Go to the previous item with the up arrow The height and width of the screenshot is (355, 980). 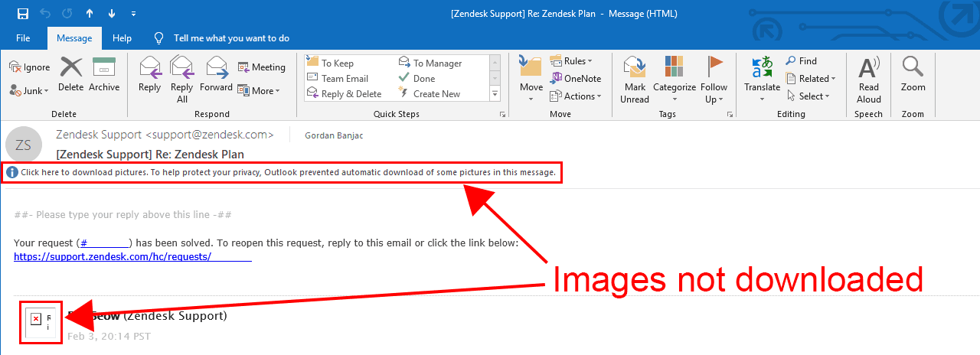90,14
